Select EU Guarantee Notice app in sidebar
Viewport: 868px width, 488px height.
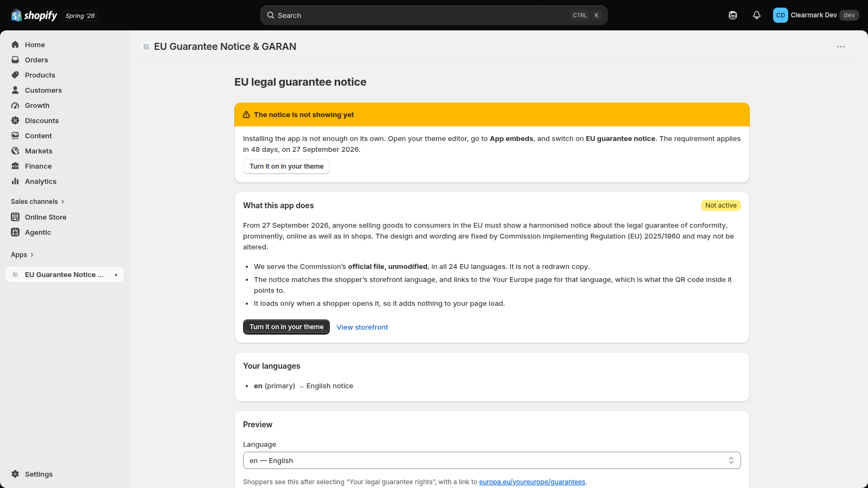tap(64, 274)
